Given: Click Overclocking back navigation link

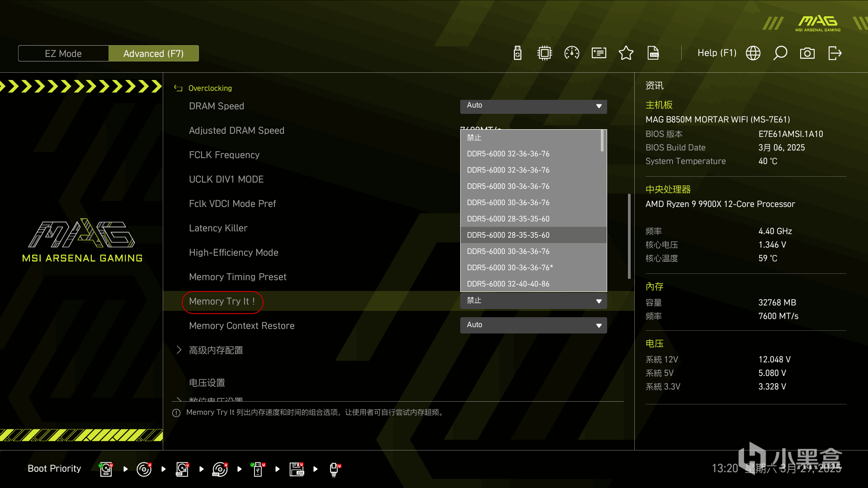Looking at the screenshot, I should point(210,88).
